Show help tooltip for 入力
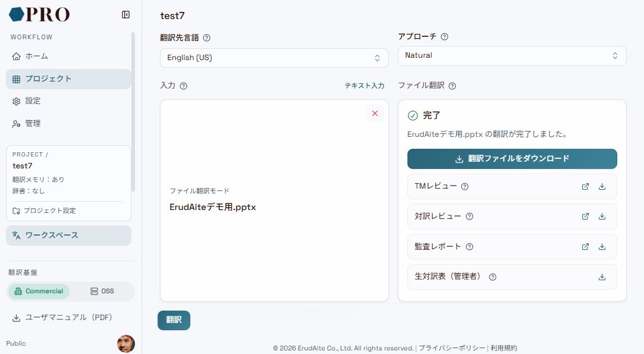 184,86
